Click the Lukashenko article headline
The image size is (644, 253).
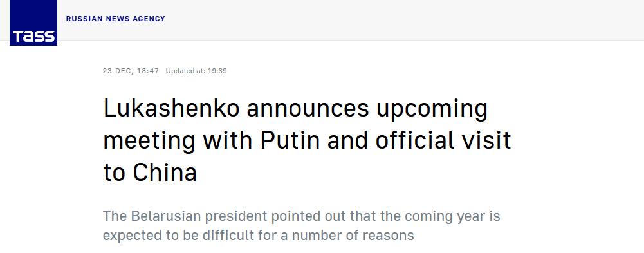(x=308, y=140)
